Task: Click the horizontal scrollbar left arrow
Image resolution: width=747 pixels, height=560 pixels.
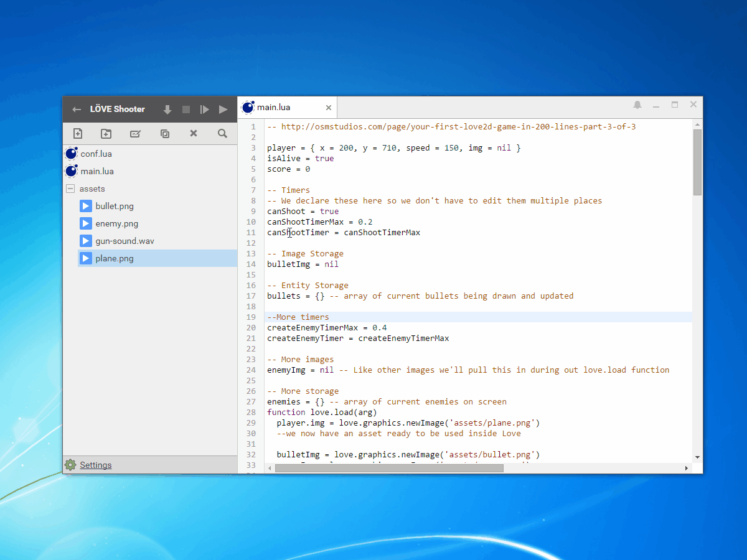Action: coord(270,468)
